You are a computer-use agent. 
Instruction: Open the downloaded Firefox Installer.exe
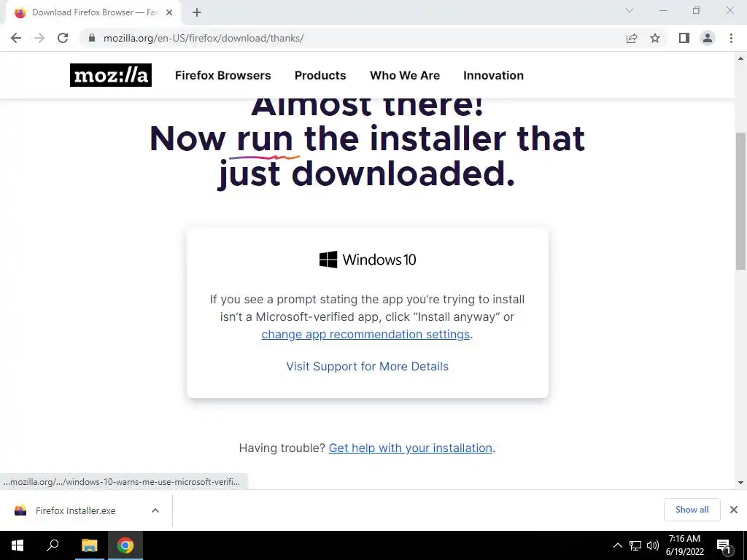[75, 511]
